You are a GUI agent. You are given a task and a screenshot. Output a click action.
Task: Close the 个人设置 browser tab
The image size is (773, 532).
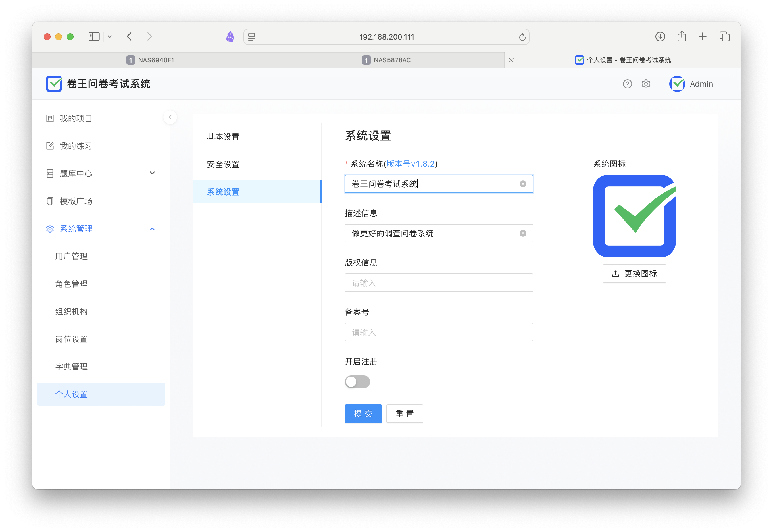[x=511, y=60]
